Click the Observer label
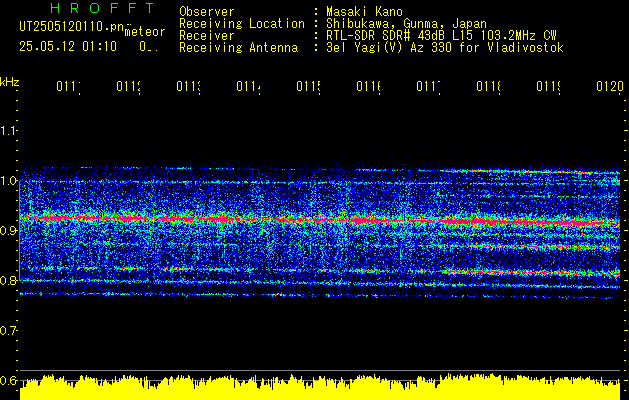The image size is (629, 400). 207,11
